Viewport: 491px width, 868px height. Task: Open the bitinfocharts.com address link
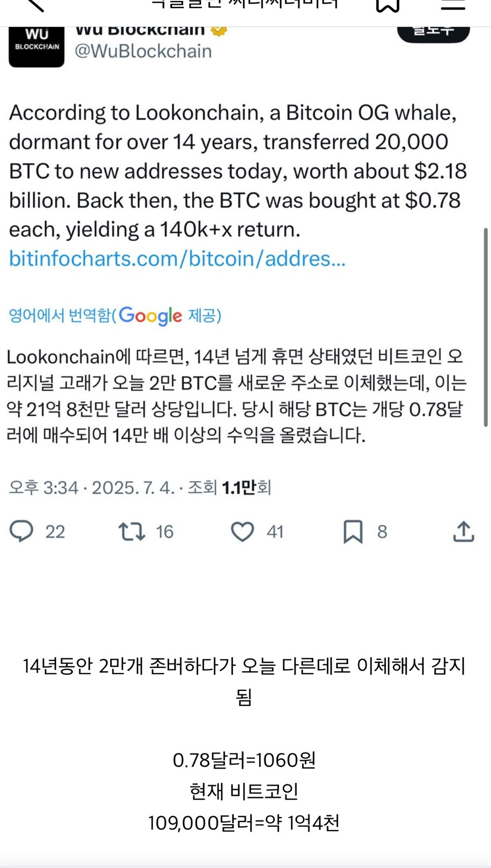[x=177, y=259]
